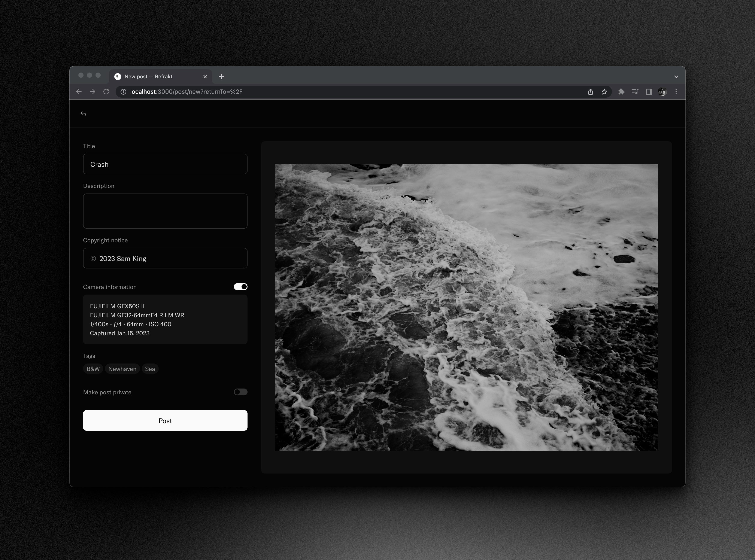The height and width of the screenshot is (560, 755).
Task: Click the Newhaven tag chip
Action: [122, 369]
